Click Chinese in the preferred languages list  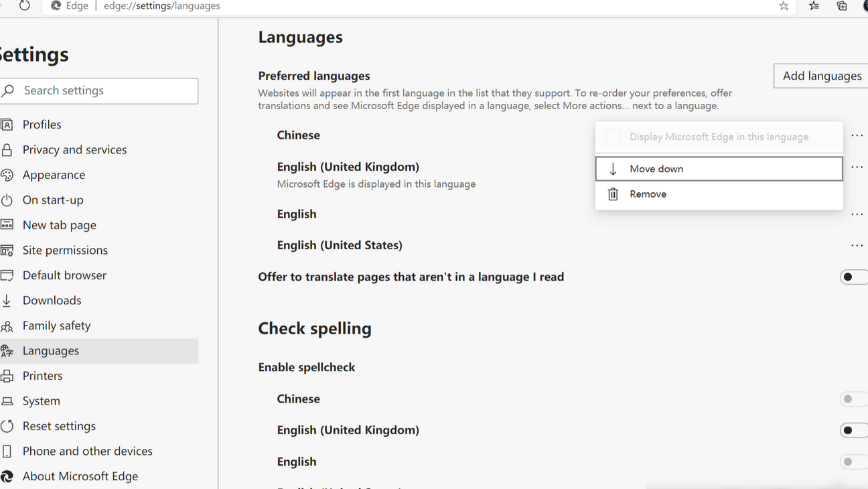coord(299,135)
